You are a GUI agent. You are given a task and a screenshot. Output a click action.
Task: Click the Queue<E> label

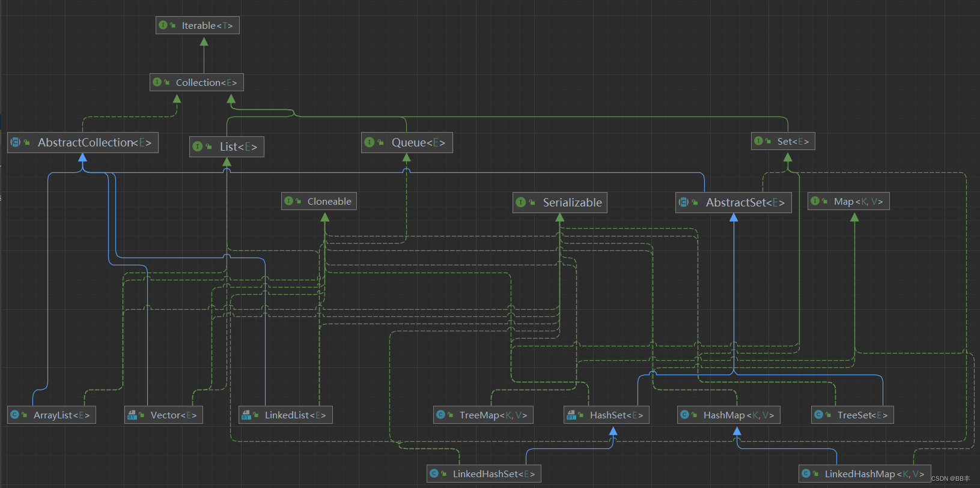[x=418, y=142]
